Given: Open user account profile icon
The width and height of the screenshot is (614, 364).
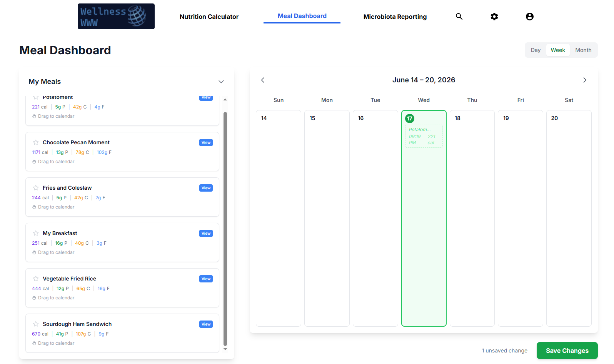Looking at the screenshot, I should pos(530,17).
